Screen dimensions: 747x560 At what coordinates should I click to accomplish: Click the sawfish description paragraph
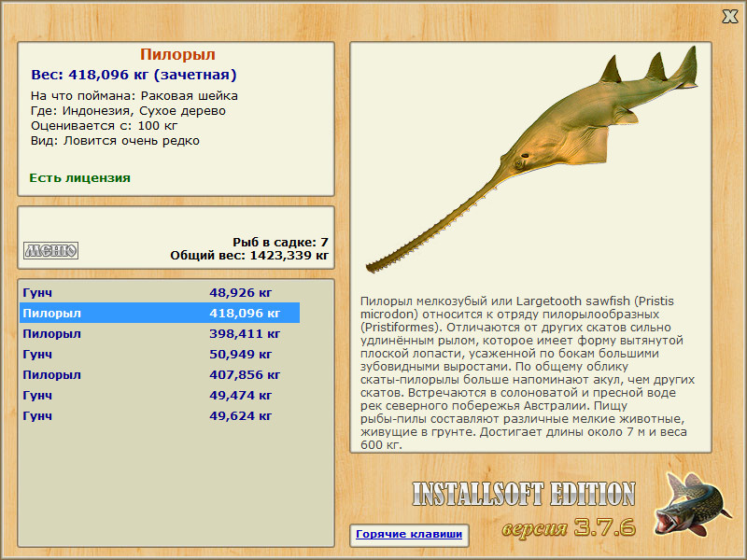(x=527, y=372)
